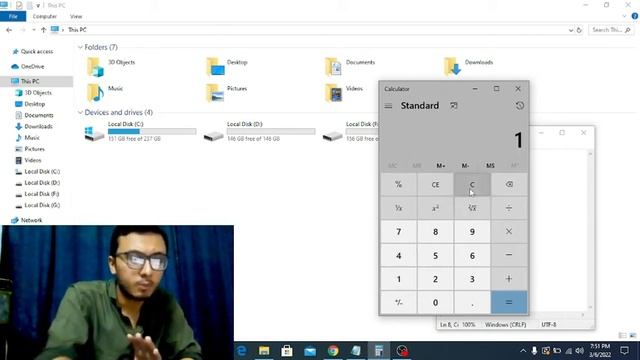Click Notepad vertical scrollbar
This screenshot has height=360, width=640.
(590, 231)
